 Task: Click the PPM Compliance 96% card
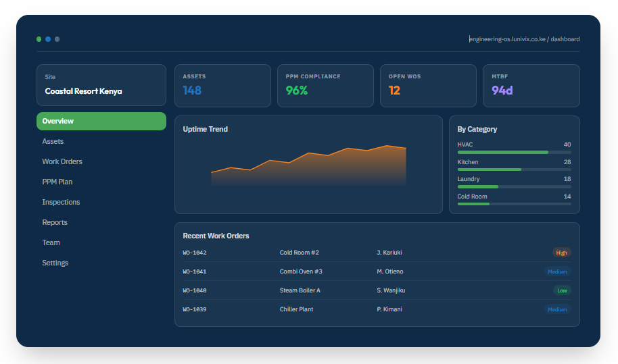coord(325,86)
